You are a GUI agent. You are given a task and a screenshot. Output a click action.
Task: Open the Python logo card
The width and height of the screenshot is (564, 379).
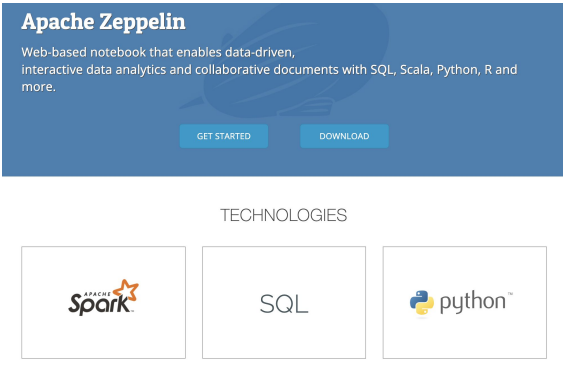(465, 302)
